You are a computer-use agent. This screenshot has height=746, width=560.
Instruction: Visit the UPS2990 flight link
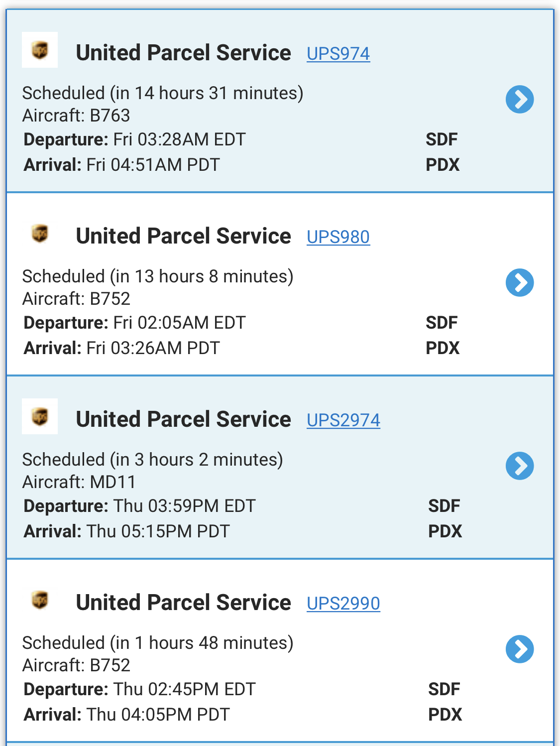343,604
